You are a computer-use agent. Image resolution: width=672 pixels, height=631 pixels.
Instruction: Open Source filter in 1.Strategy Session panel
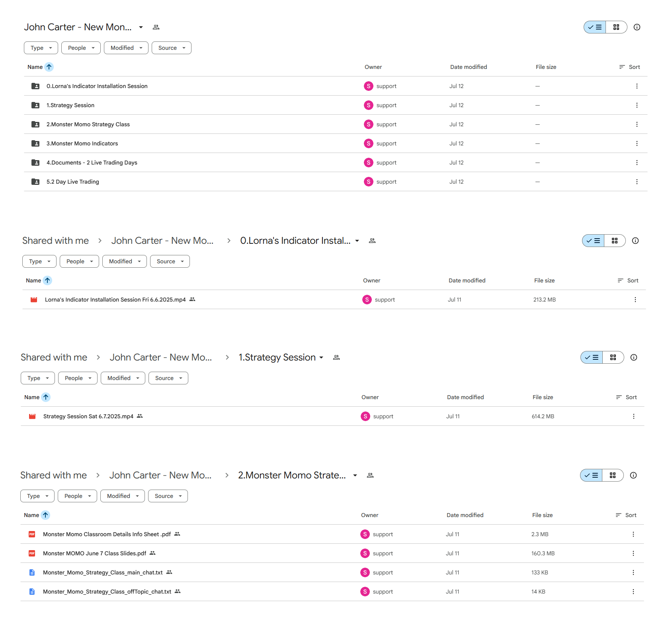168,378
